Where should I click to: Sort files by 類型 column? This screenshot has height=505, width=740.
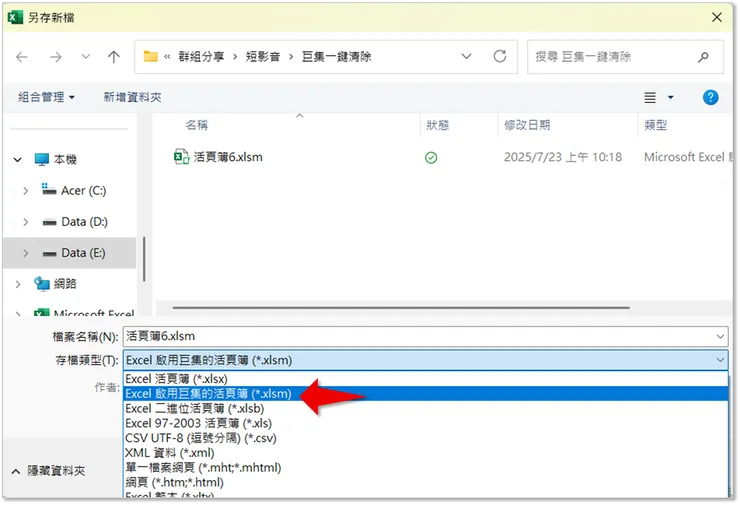click(656, 125)
